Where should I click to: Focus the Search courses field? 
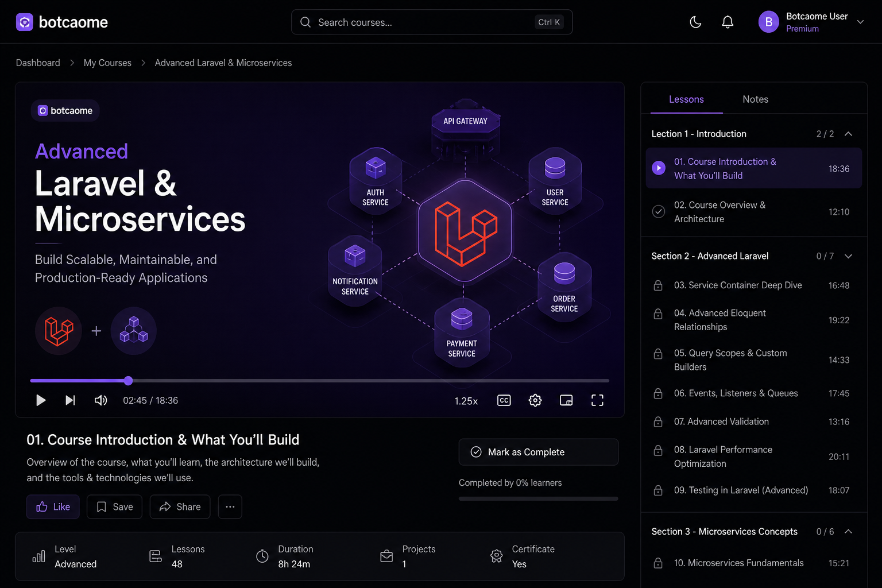click(x=432, y=22)
